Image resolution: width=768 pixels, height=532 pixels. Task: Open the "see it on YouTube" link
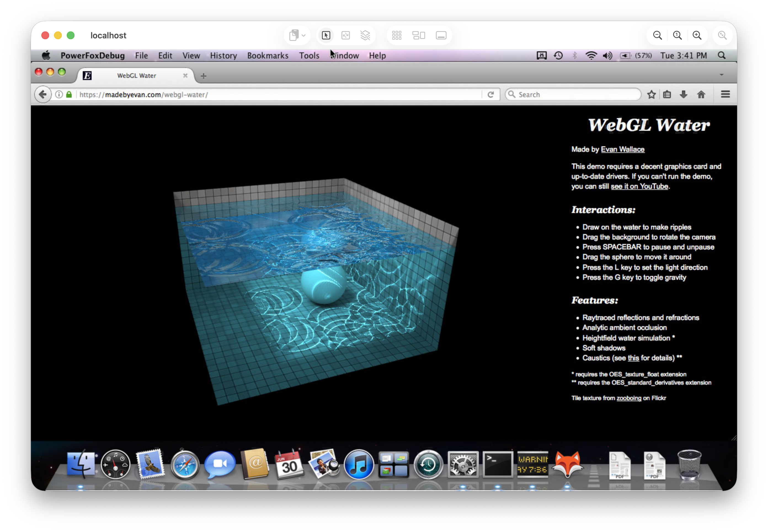pyautogui.click(x=639, y=186)
